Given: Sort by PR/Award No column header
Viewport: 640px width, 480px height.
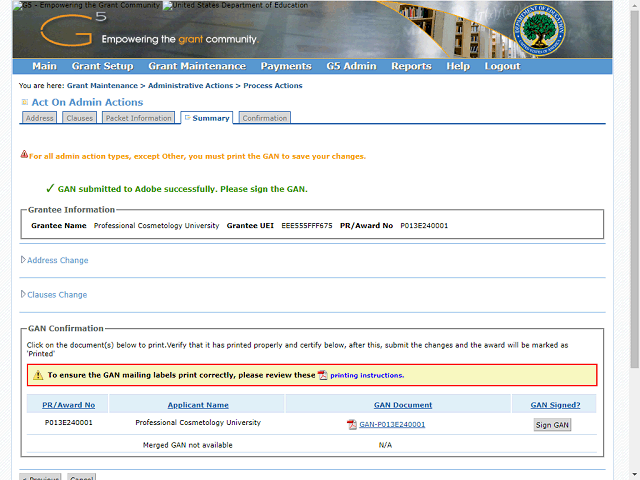Looking at the screenshot, I should (x=69, y=405).
